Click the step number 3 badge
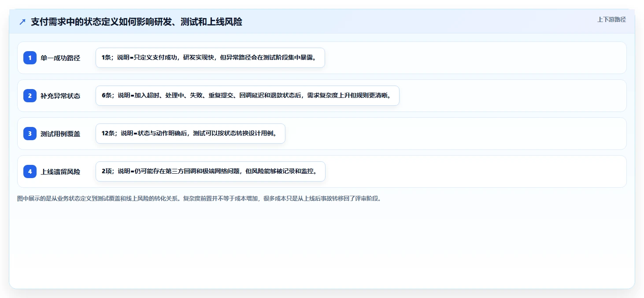 30,134
